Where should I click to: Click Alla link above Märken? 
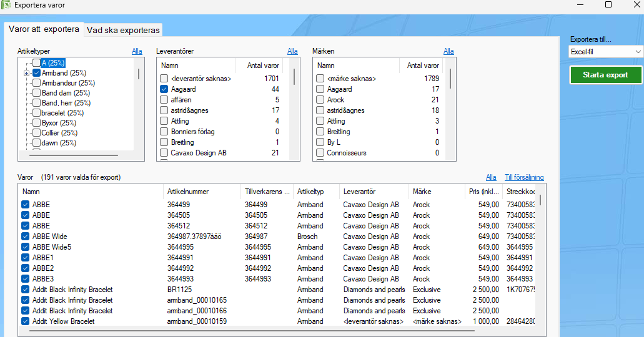click(x=448, y=51)
